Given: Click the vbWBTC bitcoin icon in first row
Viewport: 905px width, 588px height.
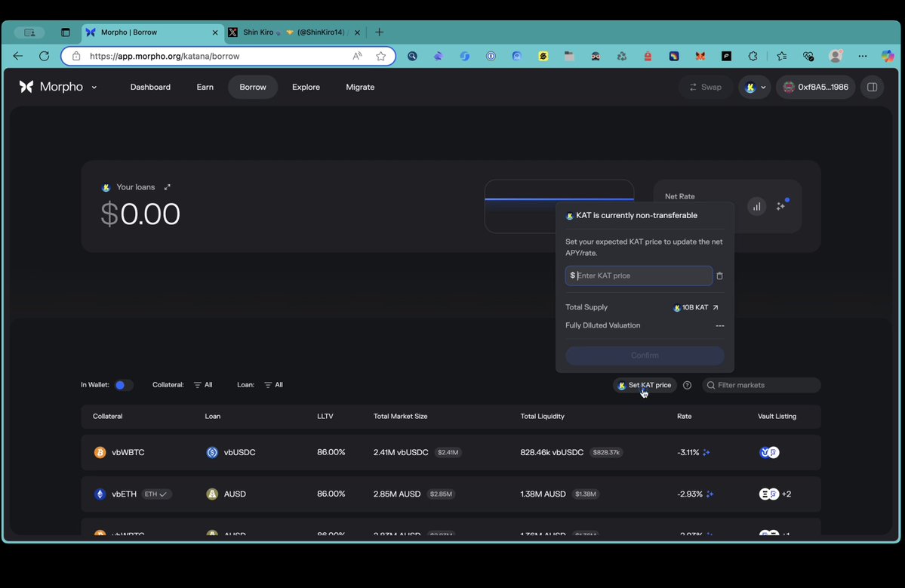Looking at the screenshot, I should [100, 452].
